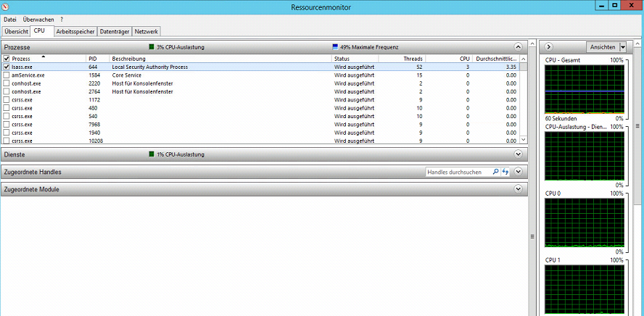Viewport: 644px width, 316px height.
Task: Sort processes by Threads column header
Action: 413,58
